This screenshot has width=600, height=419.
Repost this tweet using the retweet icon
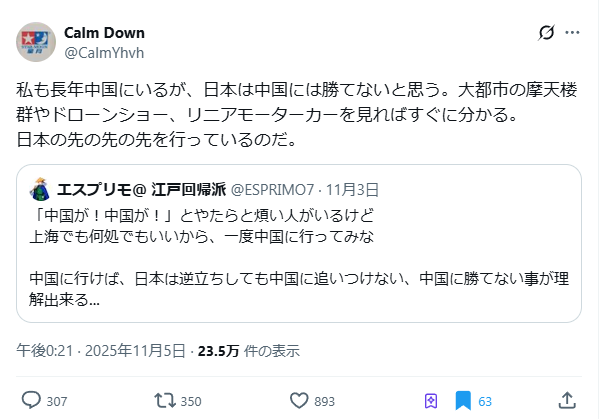[x=164, y=400]
